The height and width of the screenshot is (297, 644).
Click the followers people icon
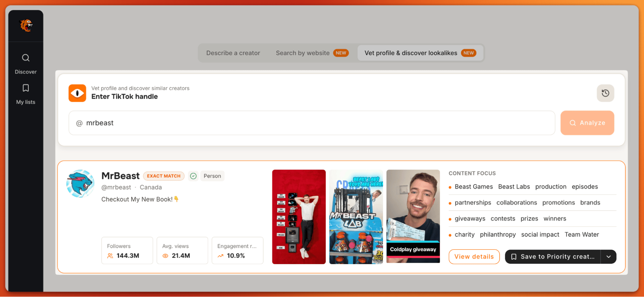110,256
